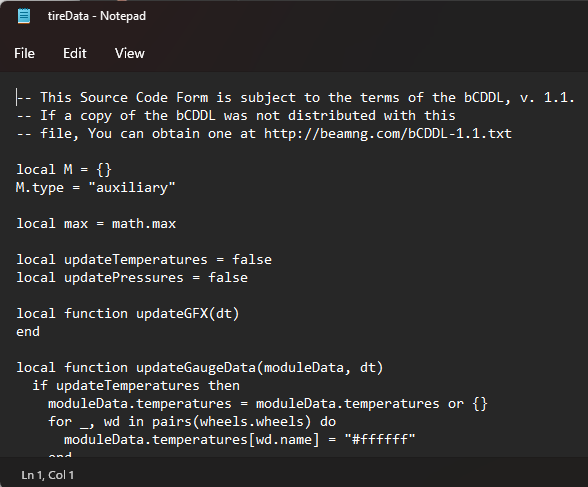Click the updateTemperatures = false line

tap(144, 259)
